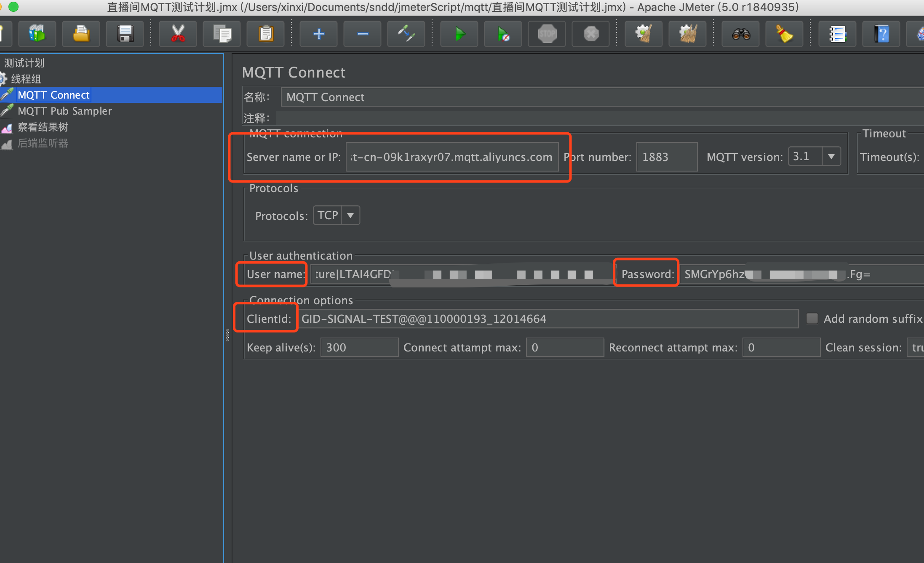The image size is (924, 563).
Task: Open the MQTT version dropdown
Action: pos(831,157)
